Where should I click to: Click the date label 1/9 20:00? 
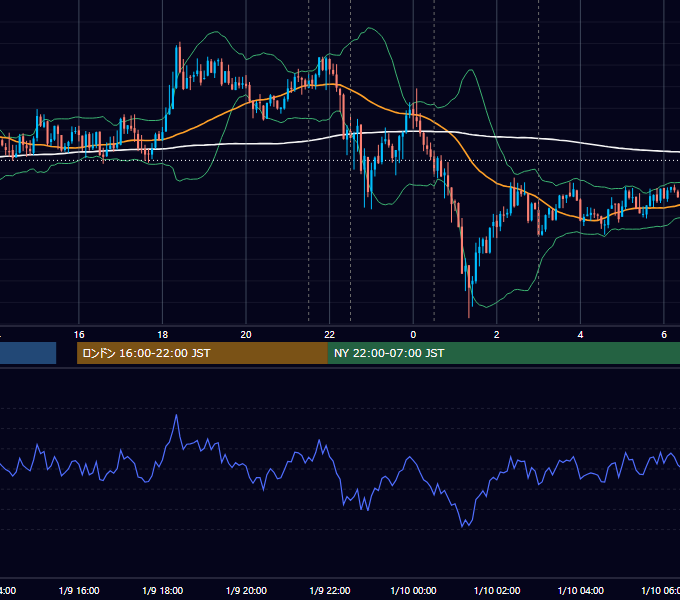[246, 590]
